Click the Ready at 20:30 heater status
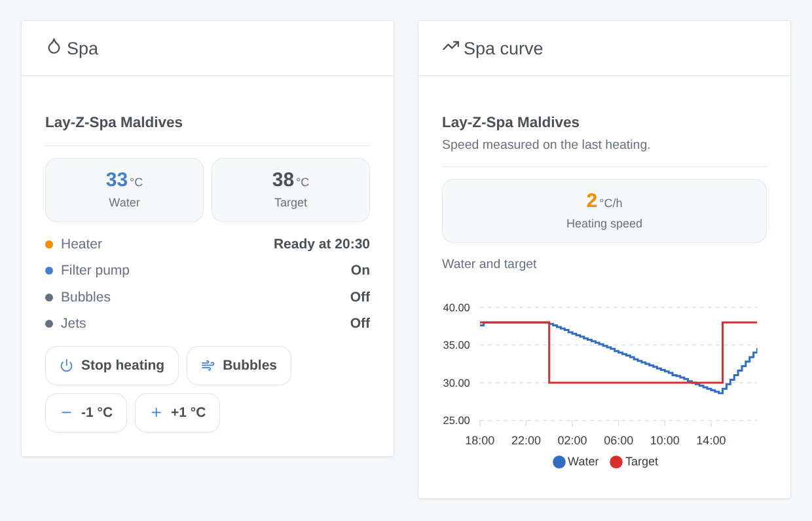812x521 pixels. (x=322, y=244)
